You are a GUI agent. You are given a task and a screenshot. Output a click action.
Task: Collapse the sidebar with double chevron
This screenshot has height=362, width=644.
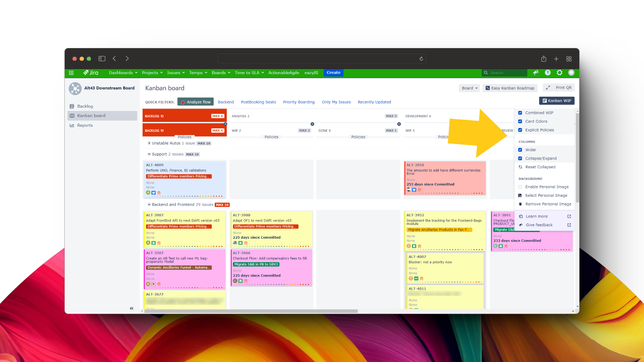(x=131, y=308)
